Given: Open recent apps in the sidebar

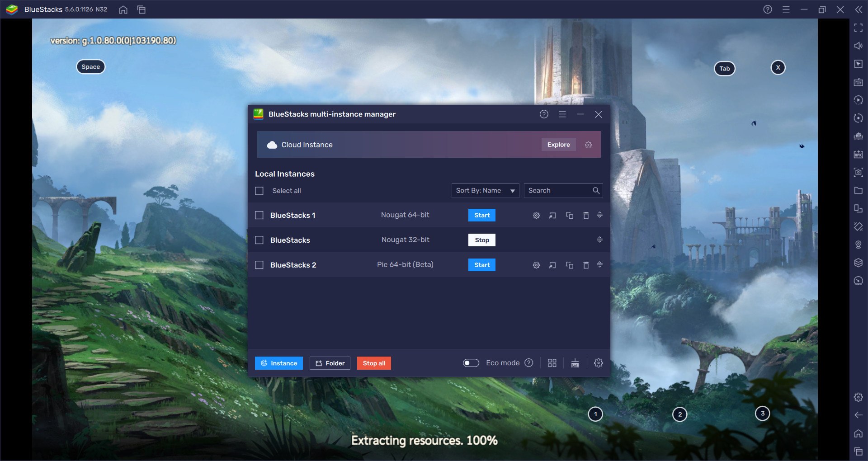Looking at the screenshot, I should 858,452.
